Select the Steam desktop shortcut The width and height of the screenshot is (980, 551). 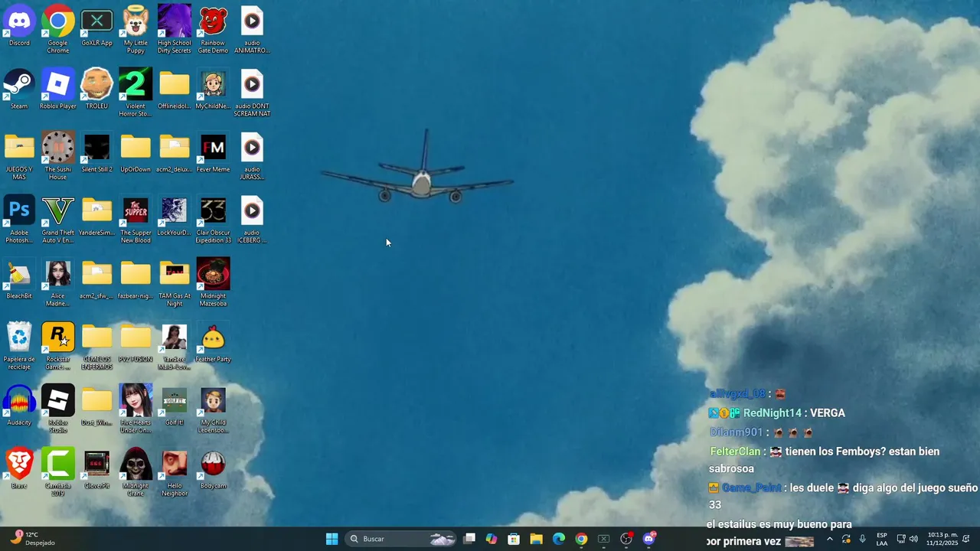(x=19, y=90)
